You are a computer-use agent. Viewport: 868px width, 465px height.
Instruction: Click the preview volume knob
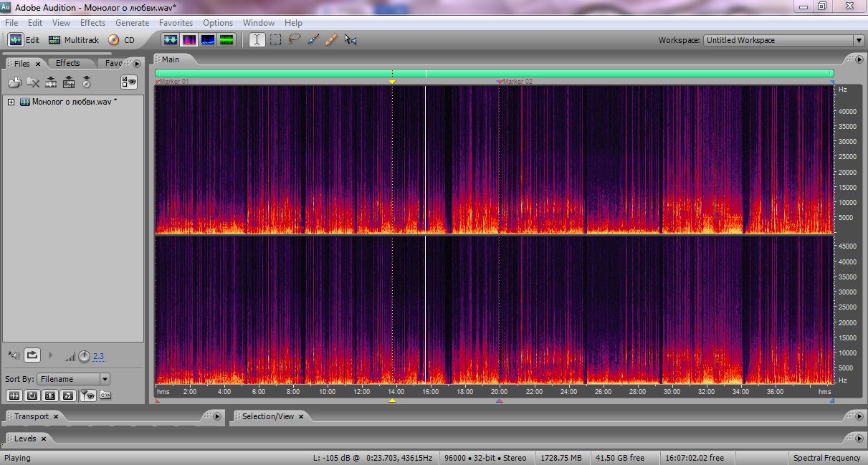pyautogui.click(x=84, y=356)
